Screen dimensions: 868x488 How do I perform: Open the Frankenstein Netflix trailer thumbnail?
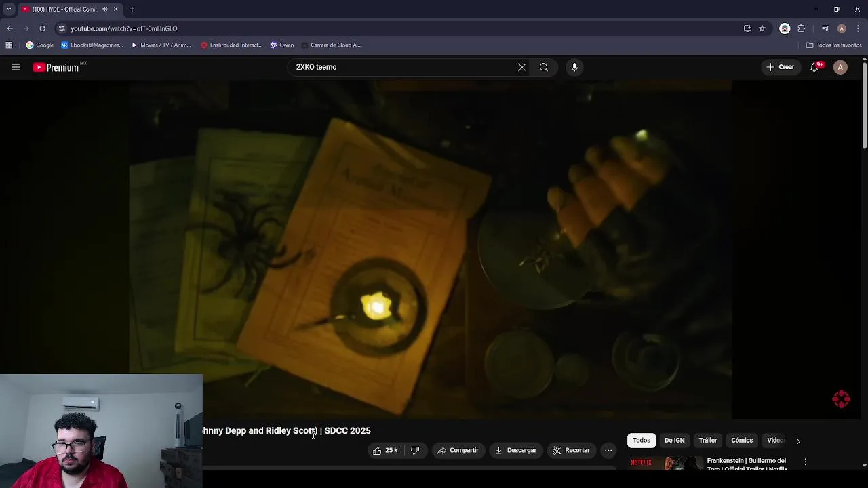(666, 464)
